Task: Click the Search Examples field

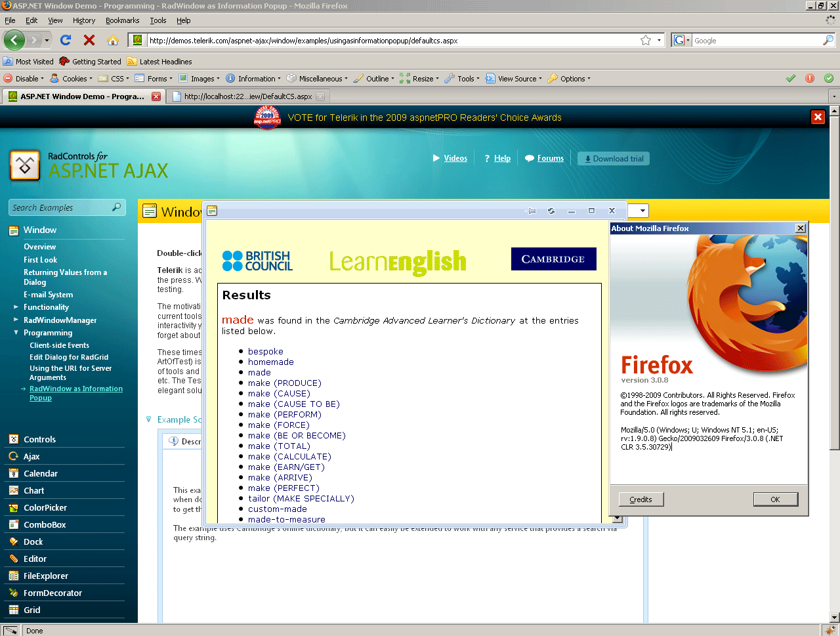Action: click(x=60, y=208)
